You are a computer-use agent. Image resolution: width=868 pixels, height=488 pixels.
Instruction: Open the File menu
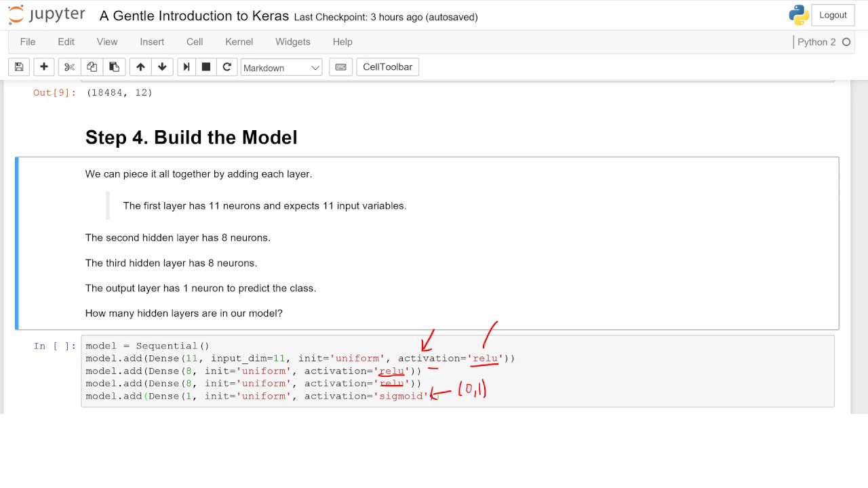click(28, 42)
